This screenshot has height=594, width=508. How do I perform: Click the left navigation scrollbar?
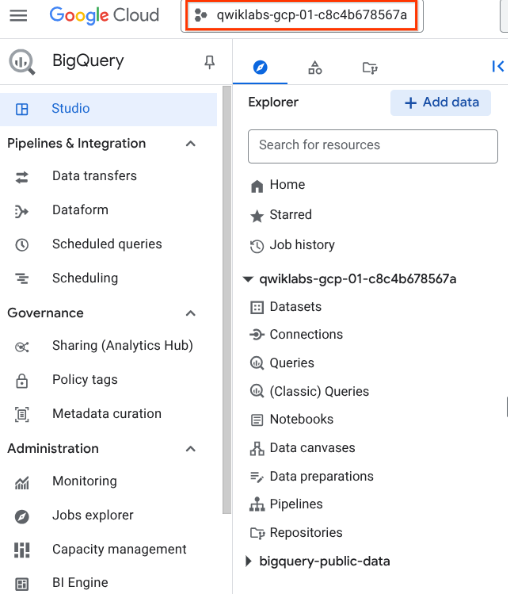227,299
